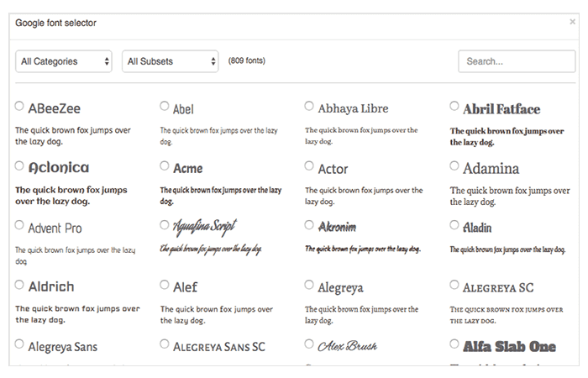Image resolution: width=588 pixels, height=378 pixels.
Task: Open the All Categories dropdown
Action: [64, 61]
